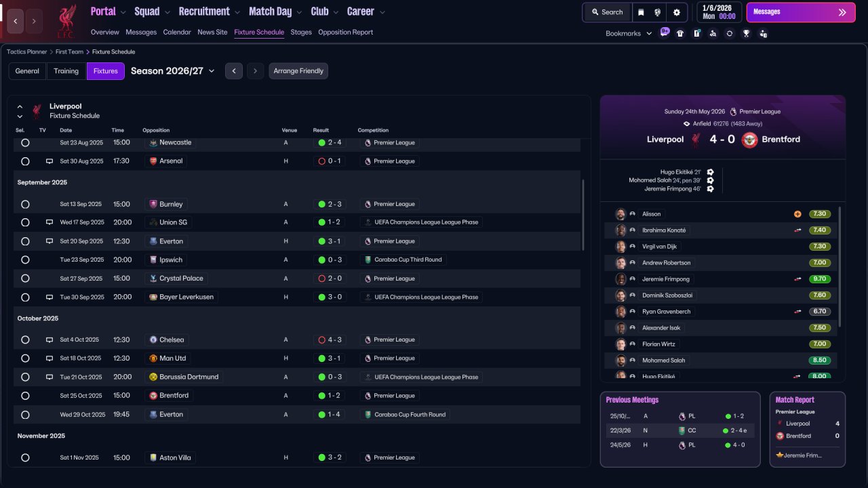The image size is (868, 488).
Task: Click the substitution arrow icon beside Jeremie Frimpong
Action: [797, 279]
